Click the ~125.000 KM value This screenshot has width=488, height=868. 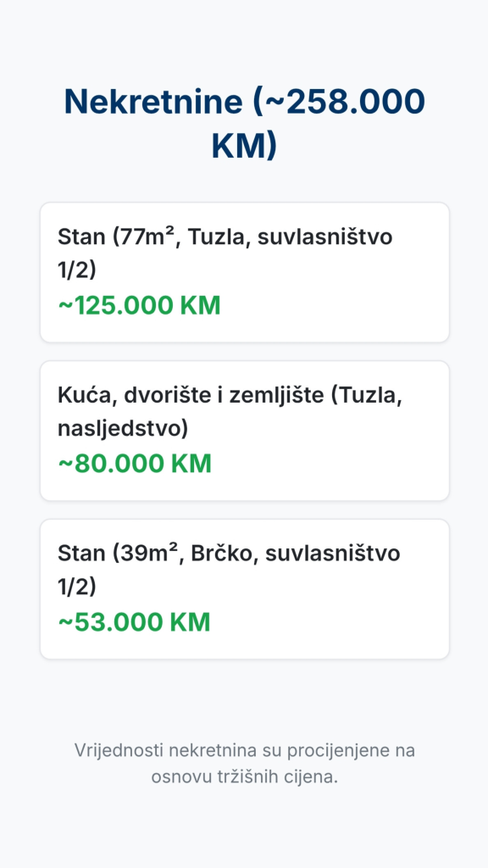[139, 305]
